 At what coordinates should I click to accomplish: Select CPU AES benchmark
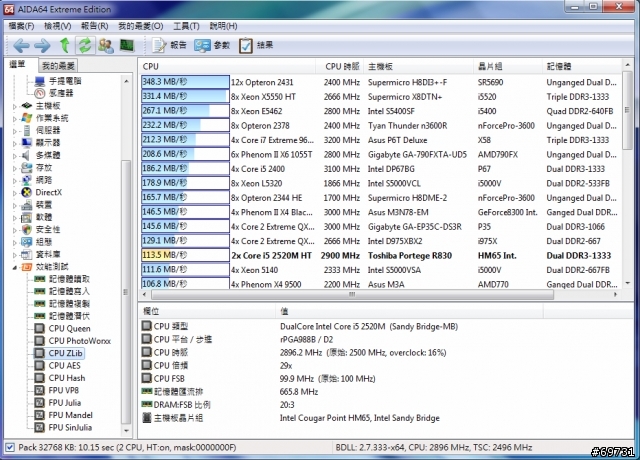tap(64, 366)
